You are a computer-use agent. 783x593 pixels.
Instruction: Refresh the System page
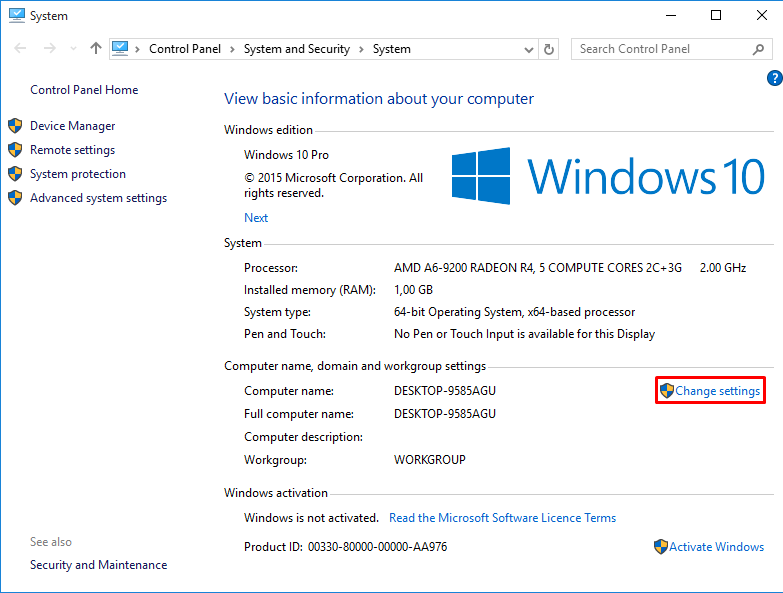pyautogui.click(x=549, y=49)
